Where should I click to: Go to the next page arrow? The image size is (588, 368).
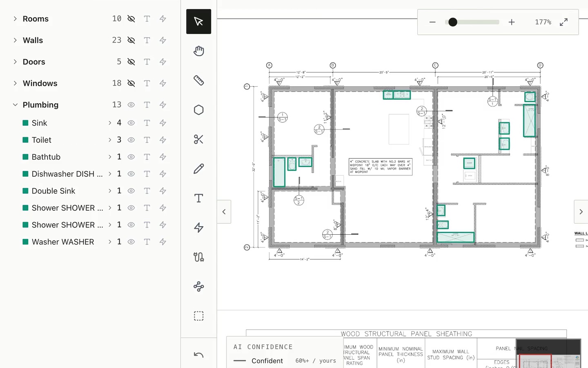point(581,212)
